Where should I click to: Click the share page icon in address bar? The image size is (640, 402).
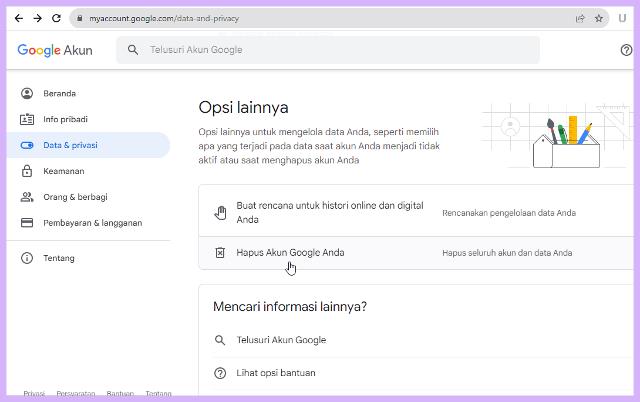pos(580,18)
